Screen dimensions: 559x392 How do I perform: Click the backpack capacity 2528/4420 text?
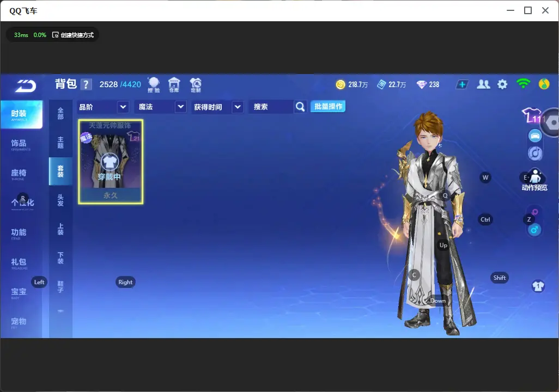pyautogui.click(x=120, y=84)
